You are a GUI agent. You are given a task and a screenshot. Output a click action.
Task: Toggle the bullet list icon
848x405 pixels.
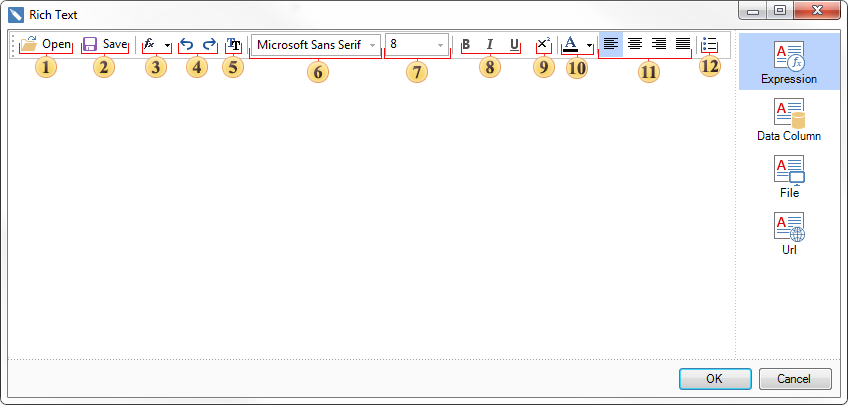[710, 45]
